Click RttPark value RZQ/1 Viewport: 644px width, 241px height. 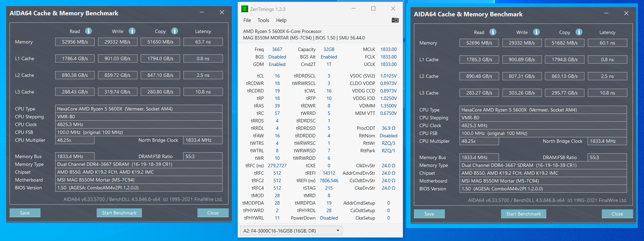click(x=388, y=151)
